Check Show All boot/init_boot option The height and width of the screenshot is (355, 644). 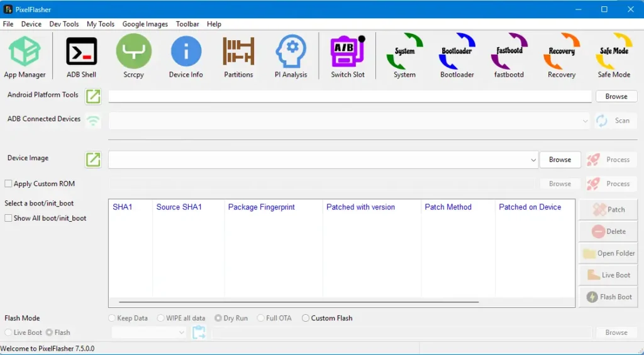(x=9, y=219)
